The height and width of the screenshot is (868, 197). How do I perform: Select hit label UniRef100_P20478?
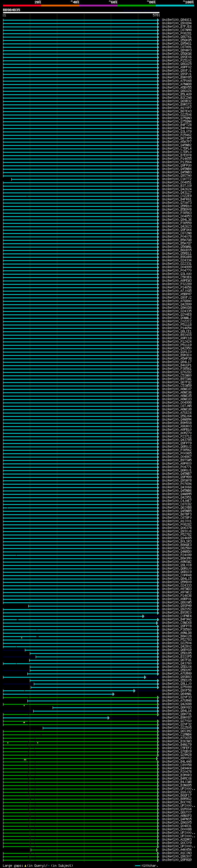[x=176, y=772]
